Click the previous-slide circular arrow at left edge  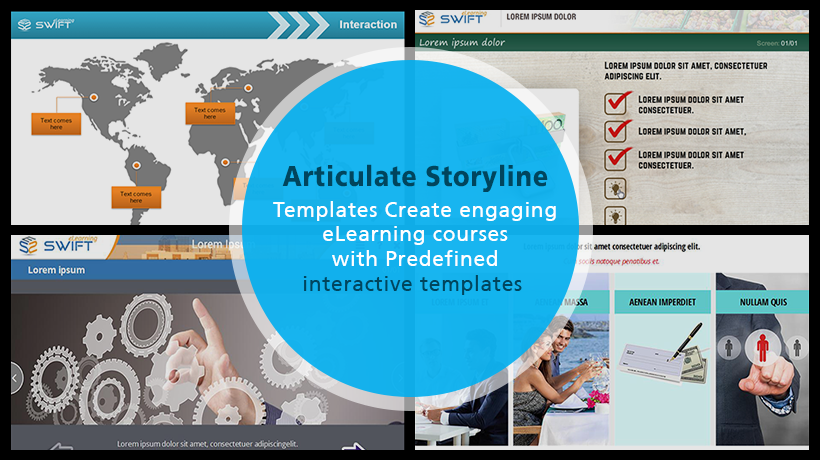click(x=16, y=377)
